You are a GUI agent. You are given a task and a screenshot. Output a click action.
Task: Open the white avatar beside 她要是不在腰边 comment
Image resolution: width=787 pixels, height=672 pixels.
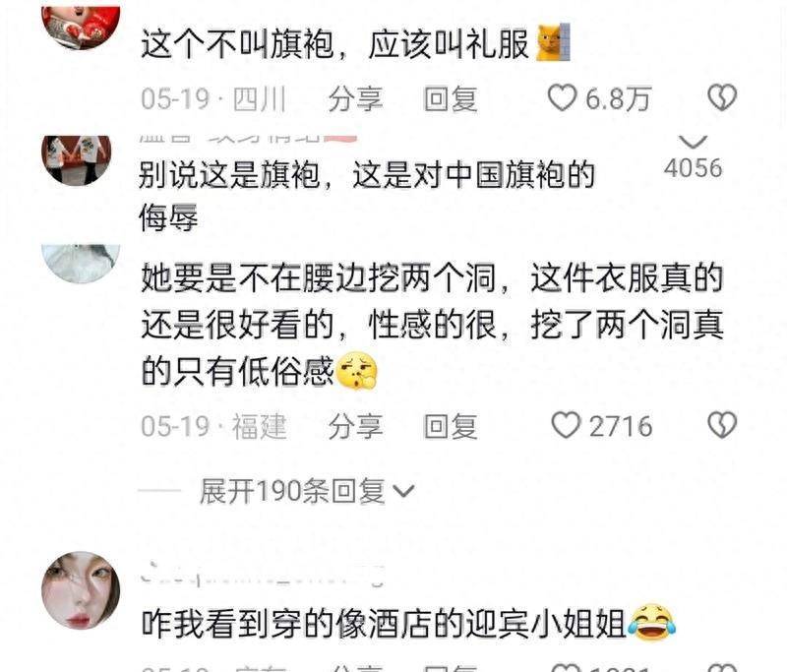[81, 264]
